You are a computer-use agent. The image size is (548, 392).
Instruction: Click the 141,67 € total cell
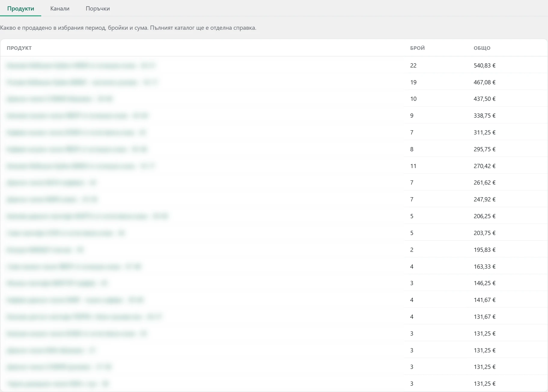[485, 300]
